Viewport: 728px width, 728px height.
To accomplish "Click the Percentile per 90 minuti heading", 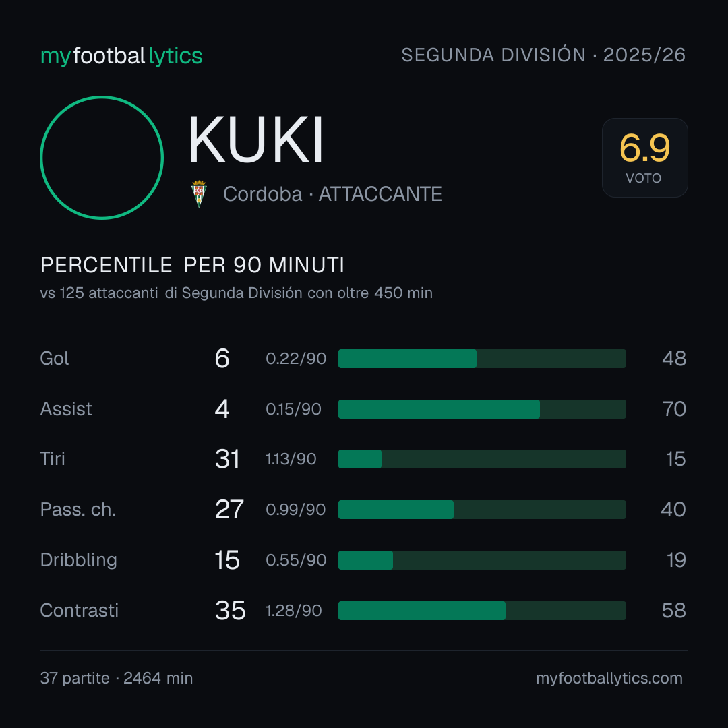I will (x=192, y=265).
